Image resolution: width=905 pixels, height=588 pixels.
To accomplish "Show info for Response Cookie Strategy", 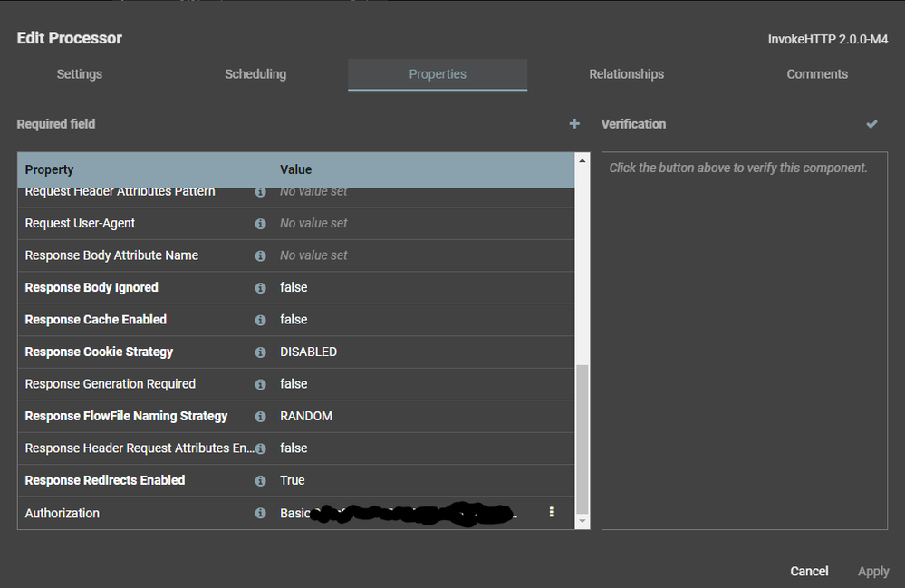I will click(260, 352).
